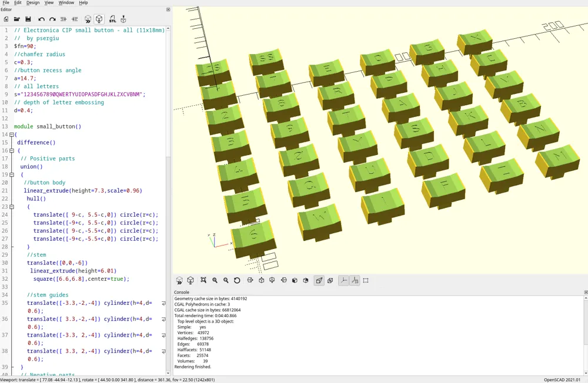Open the Window menu
Viewport: 588px width, 383px height.
(66, 2)
